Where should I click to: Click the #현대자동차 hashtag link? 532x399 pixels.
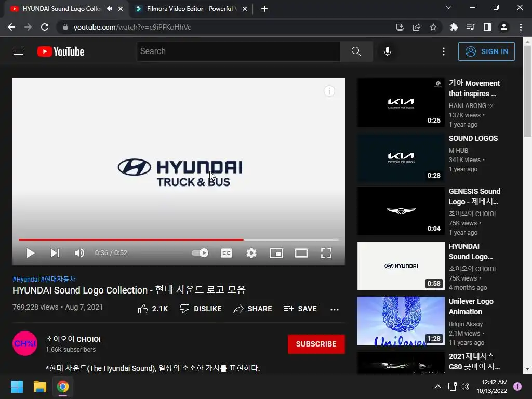tap(58, 279)
